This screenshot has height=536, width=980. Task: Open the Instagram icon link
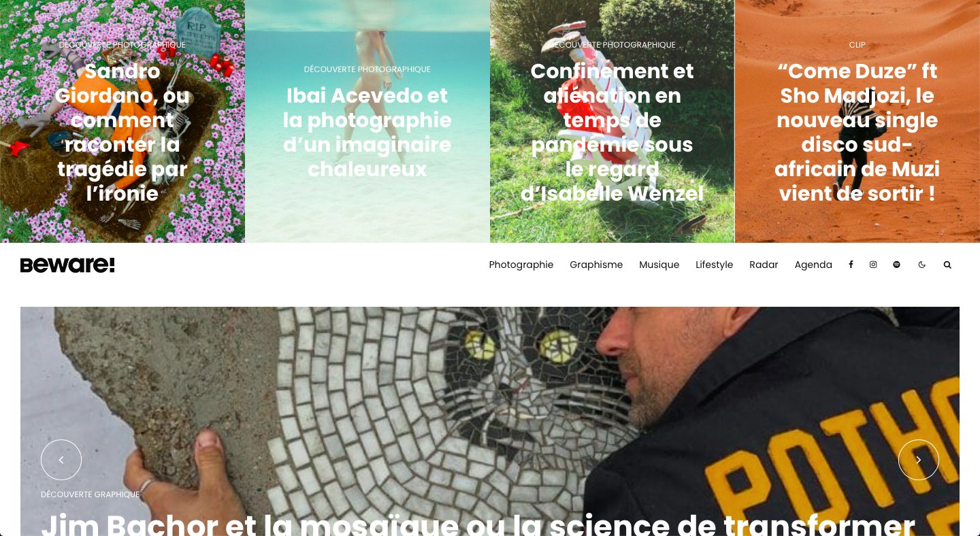[873, 265]
